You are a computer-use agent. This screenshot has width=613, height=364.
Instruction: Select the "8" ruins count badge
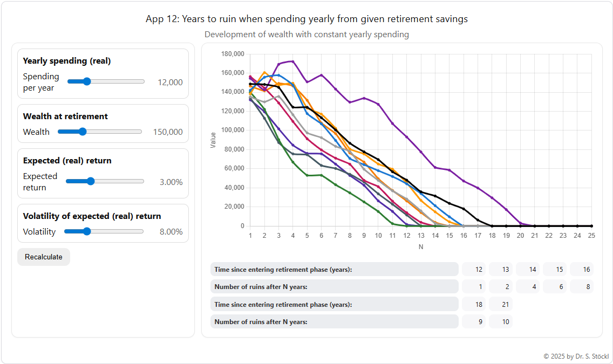click(582, 286)
